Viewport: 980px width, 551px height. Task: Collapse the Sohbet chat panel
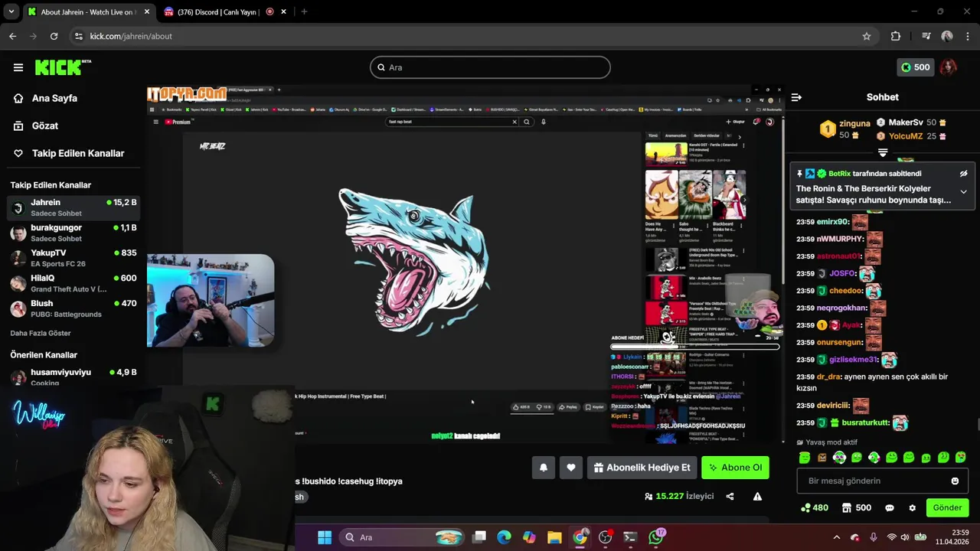tap(796, 97)
